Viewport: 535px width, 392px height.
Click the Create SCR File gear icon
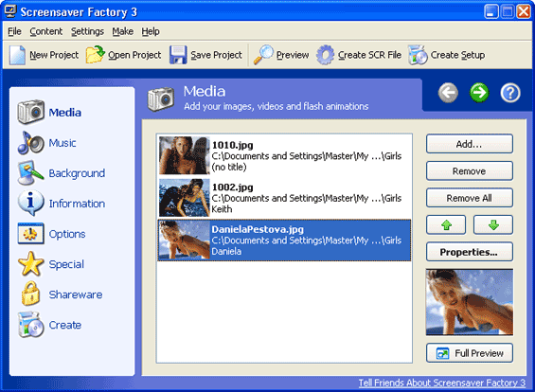325,55
